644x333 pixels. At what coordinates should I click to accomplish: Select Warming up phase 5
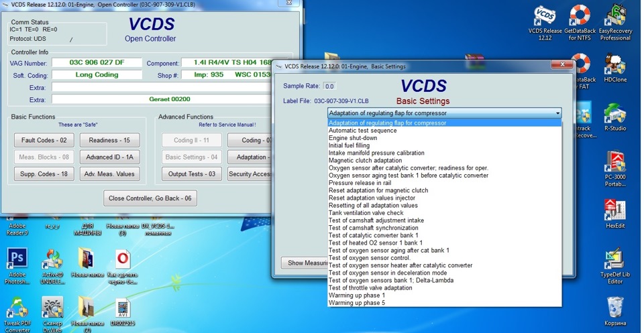[444, 303]
